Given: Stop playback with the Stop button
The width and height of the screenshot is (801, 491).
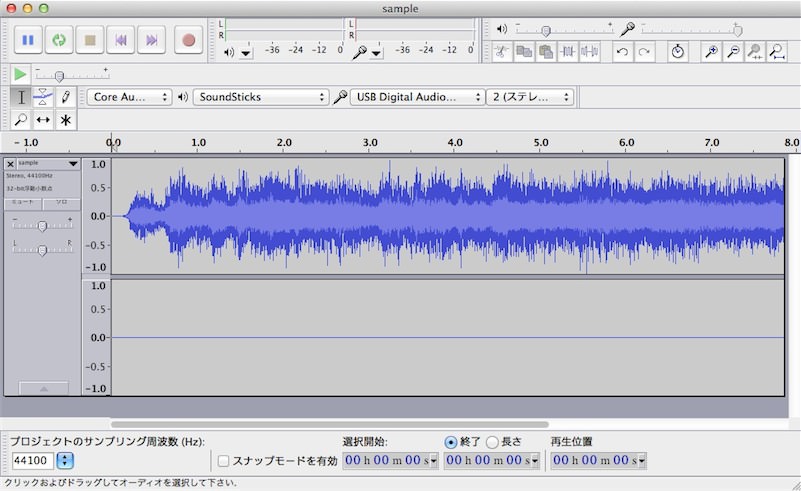Looking at the screenshot, I should tap(90, 40).
